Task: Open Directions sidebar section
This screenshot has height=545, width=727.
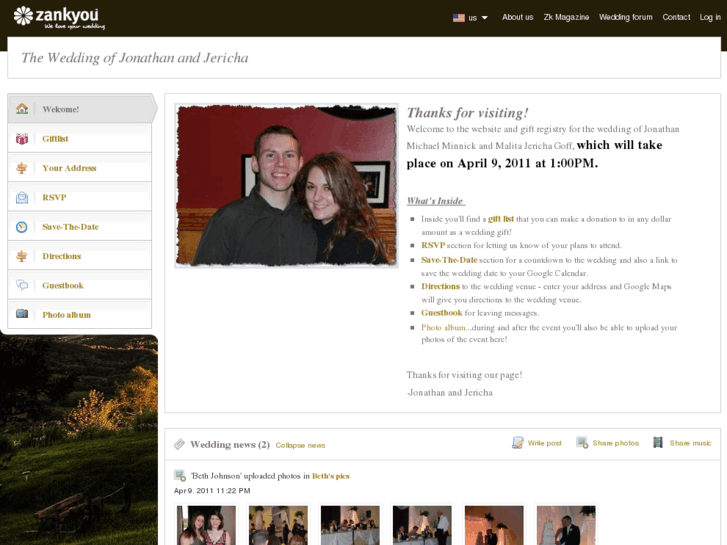Action: (79, 256)
